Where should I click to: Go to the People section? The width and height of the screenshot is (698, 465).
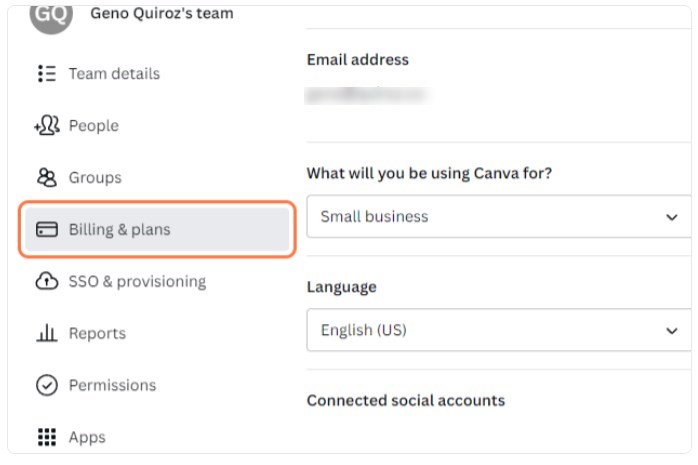(93, 126)
